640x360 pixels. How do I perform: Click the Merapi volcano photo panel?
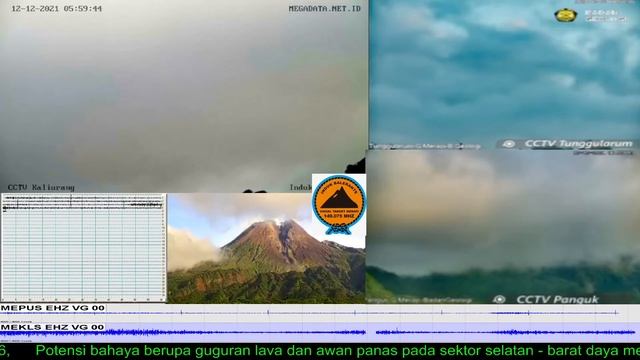pyautogui.click(x=266, y=248)
